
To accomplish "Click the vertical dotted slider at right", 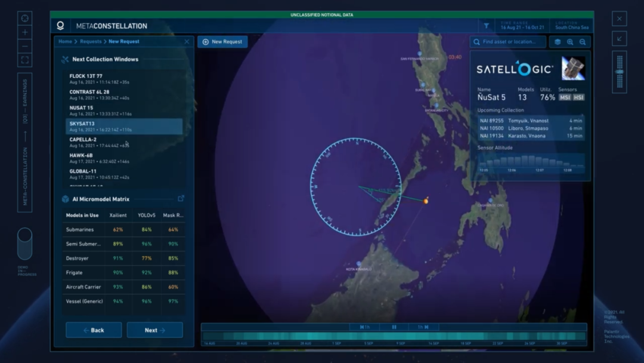I will click(x=620, y=72).
